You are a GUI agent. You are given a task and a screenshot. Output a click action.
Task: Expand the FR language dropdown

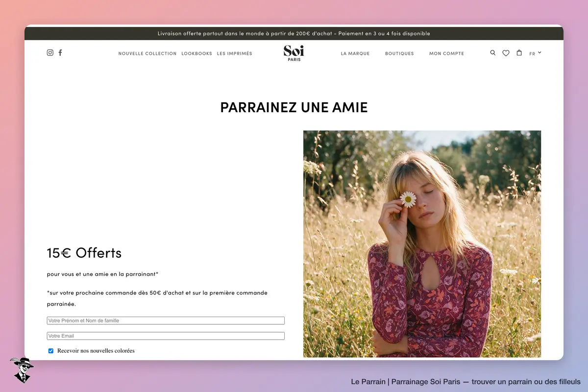click(x=535, y=53)
